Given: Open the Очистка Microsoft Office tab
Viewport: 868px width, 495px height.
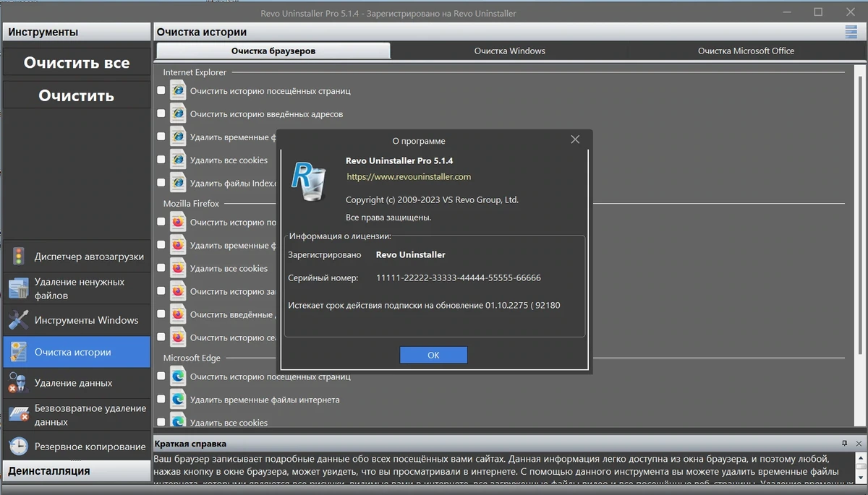Looking at the screenshot, I should (x=746, y=51).
